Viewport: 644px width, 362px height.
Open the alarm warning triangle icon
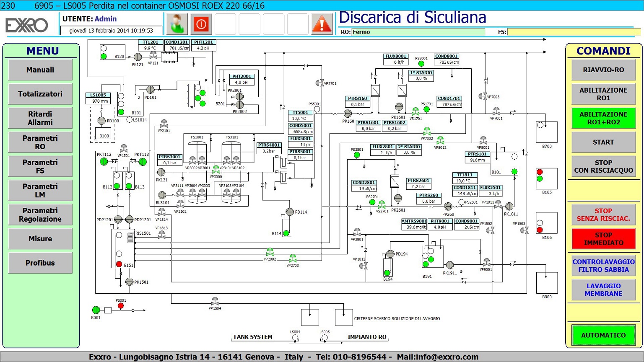322,24
